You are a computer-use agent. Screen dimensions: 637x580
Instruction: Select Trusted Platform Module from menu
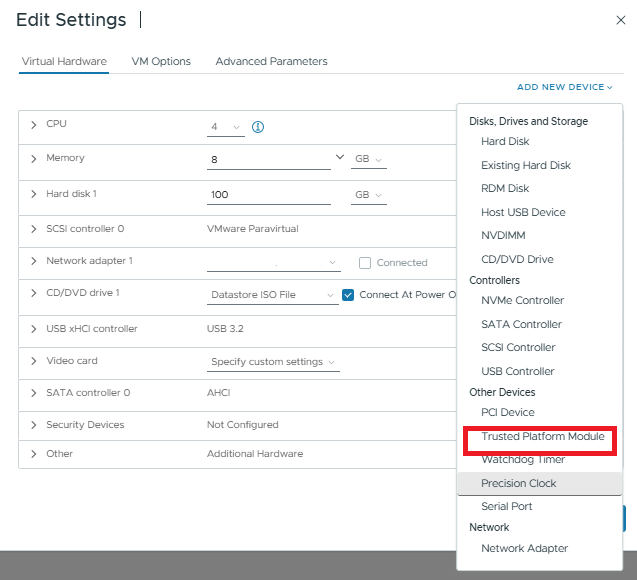pos(542,437)
